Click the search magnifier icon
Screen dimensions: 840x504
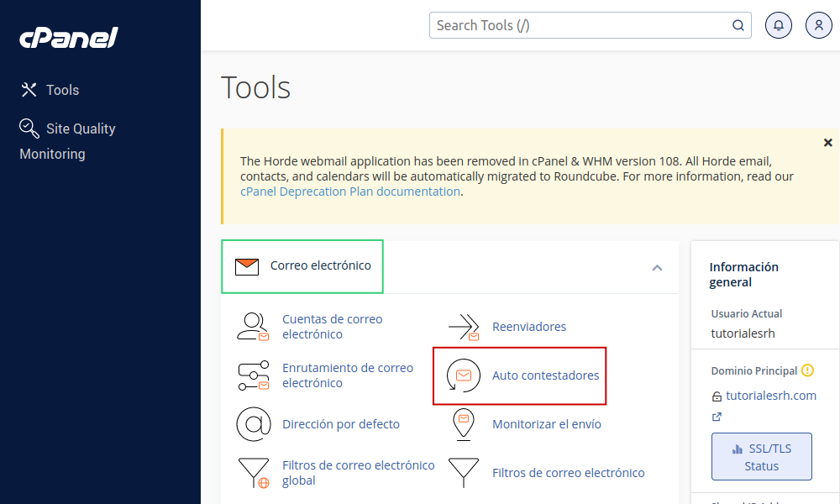738,25
